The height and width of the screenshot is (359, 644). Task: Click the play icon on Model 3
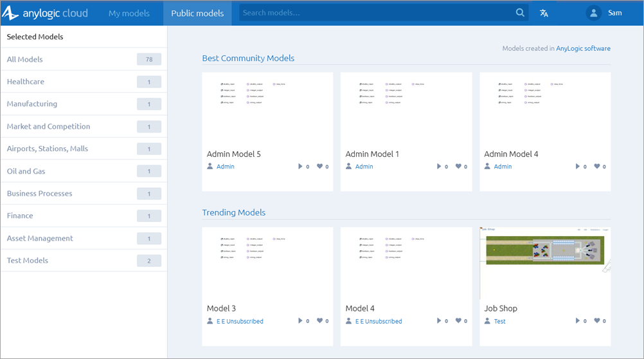coord(300,321)
